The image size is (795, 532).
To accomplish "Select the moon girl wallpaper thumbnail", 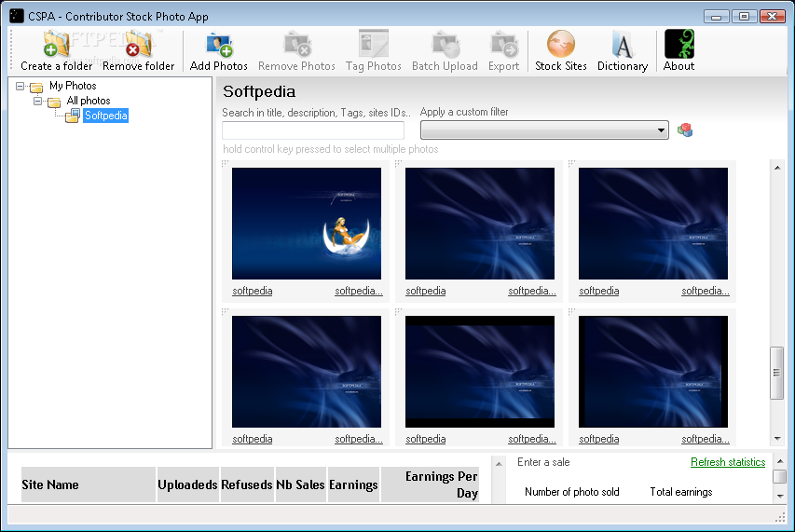I will (307, 224).
